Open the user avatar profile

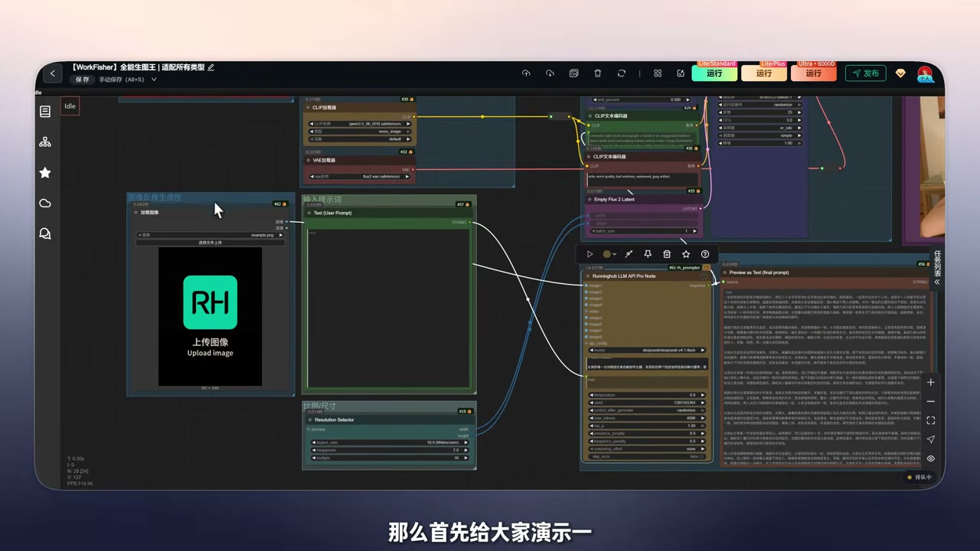(x=925, y=74)
